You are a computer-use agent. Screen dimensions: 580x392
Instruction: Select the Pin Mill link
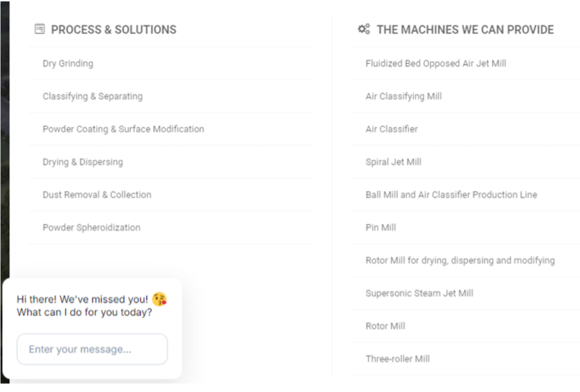click(381, 228)
